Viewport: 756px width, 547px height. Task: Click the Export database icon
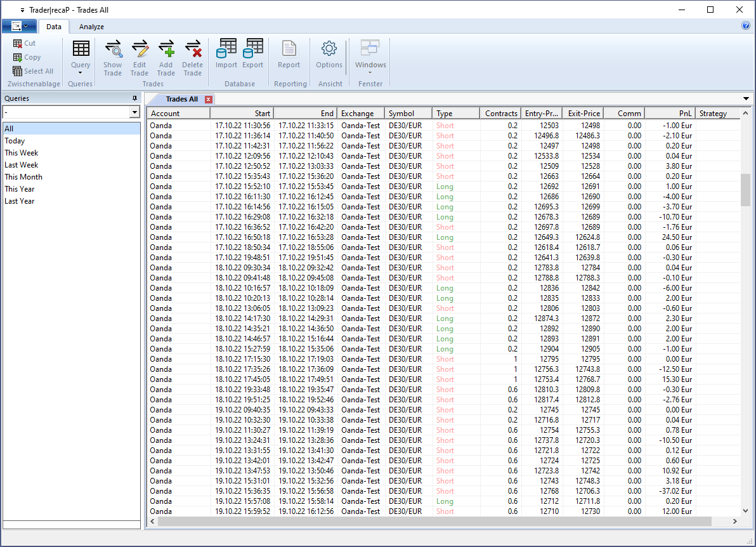pos(252,48)
